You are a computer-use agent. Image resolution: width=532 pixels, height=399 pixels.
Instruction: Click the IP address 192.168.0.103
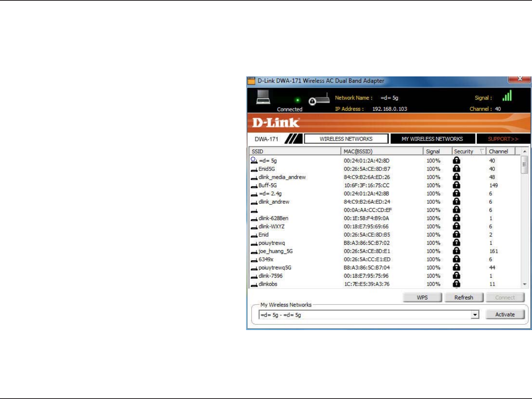390,109
